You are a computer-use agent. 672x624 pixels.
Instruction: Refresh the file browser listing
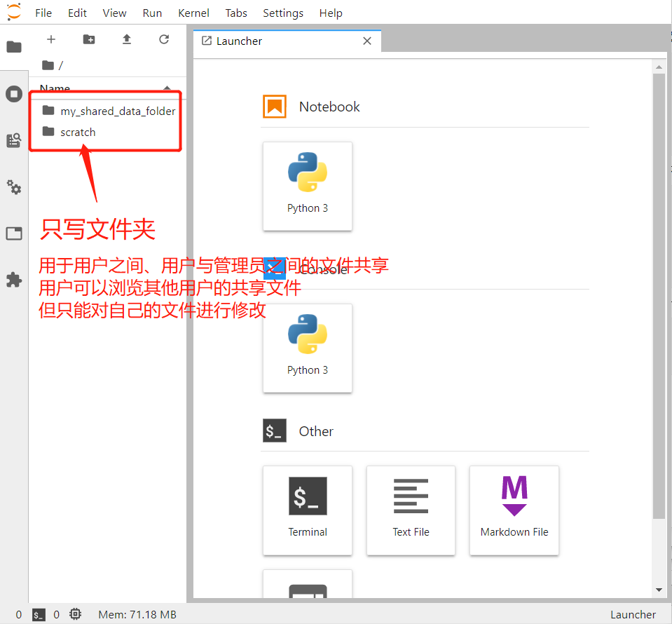pyautogui.click(x=164, y=39)
